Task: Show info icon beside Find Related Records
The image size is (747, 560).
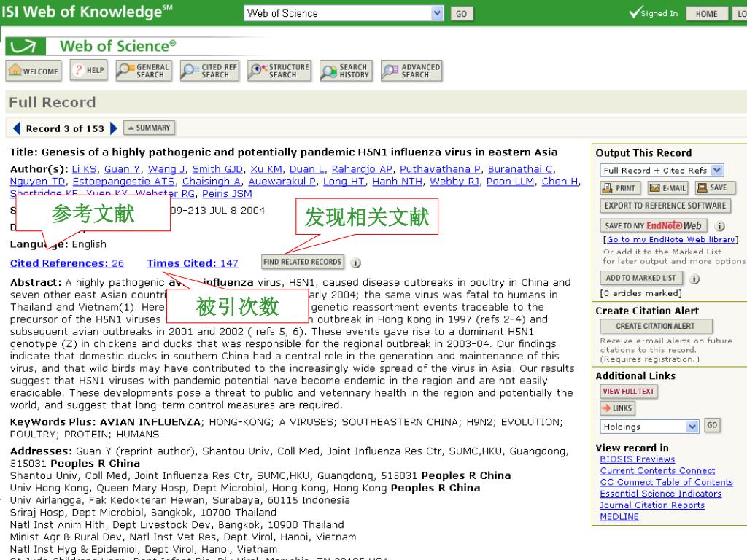Action: pos(356,262)
